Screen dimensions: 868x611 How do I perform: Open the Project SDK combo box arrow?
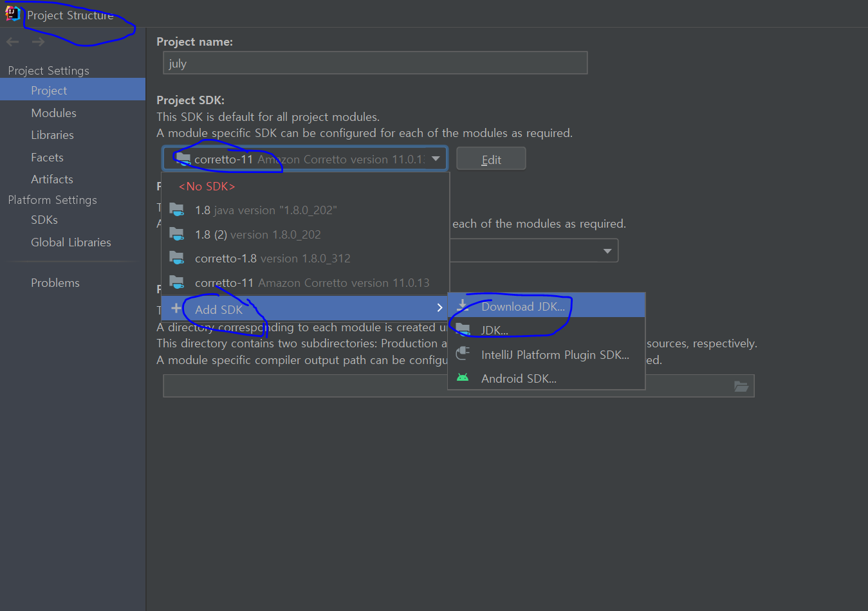[436, 158]
